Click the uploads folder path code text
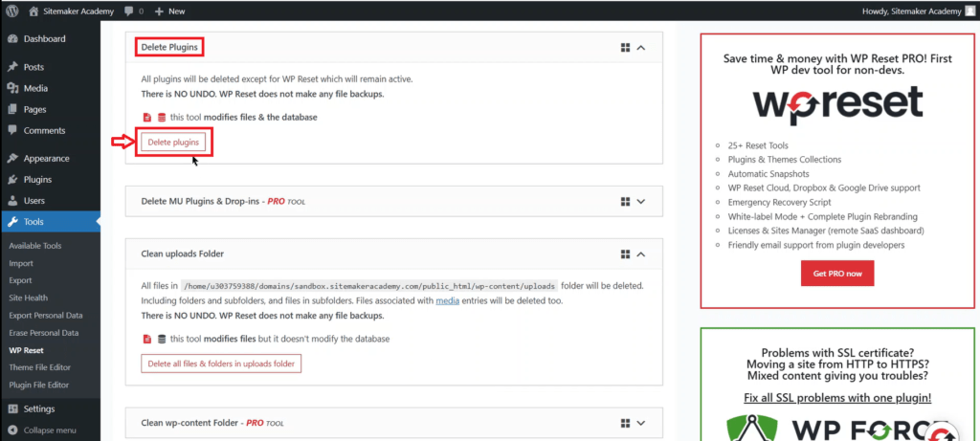This screenshot has height=441, width=980. pyautogui.click(x=368, y=286)
